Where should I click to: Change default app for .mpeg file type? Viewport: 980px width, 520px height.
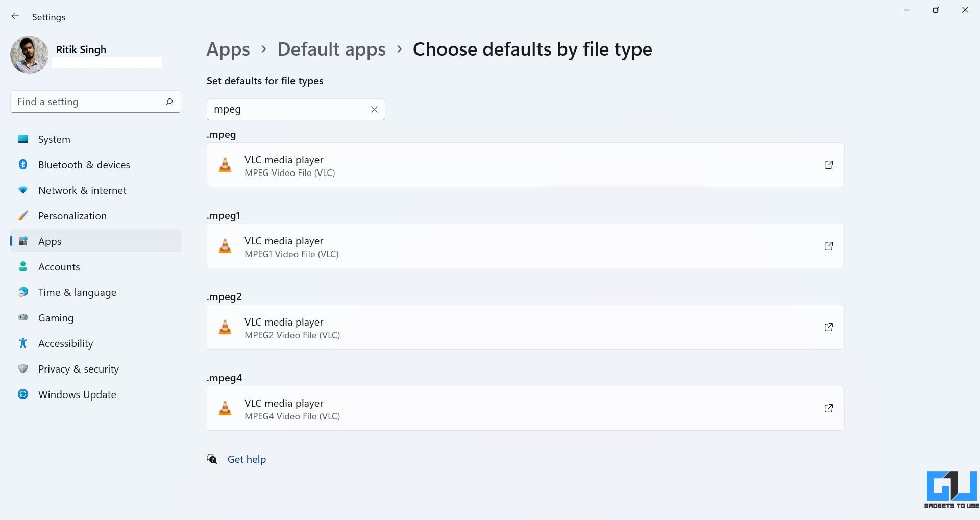click(525, 165)
